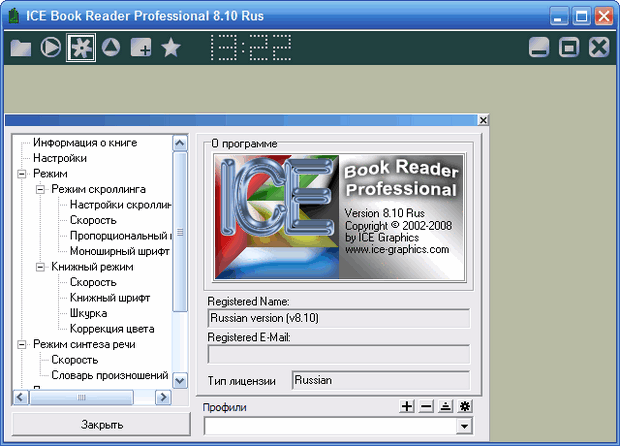
Task: Select Словарь произношений tree item
Action: [x=110, y=375]
